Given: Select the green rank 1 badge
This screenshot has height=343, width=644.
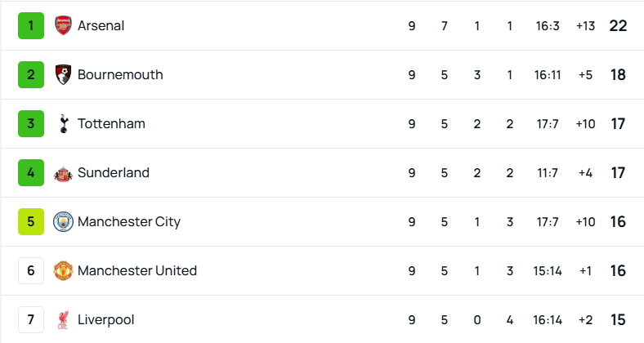Looking at the screenshot, I should click(x=31, y=25).
